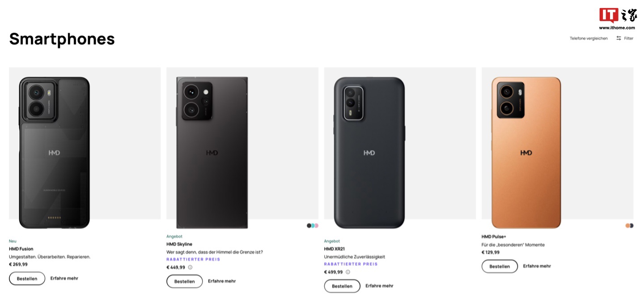Screen dimensions: 644x299
Task: Open the HMD Fusion product image
Action: coord(54,152)
